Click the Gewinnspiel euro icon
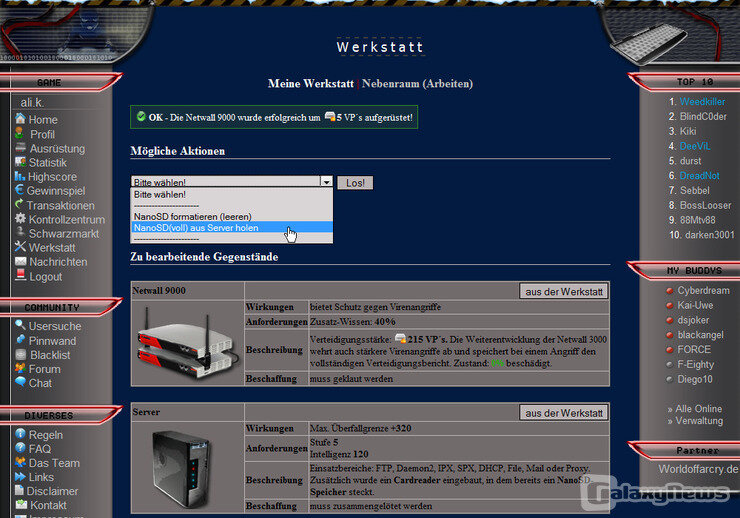This screenshot has width=740, height=518. (19, 190)
